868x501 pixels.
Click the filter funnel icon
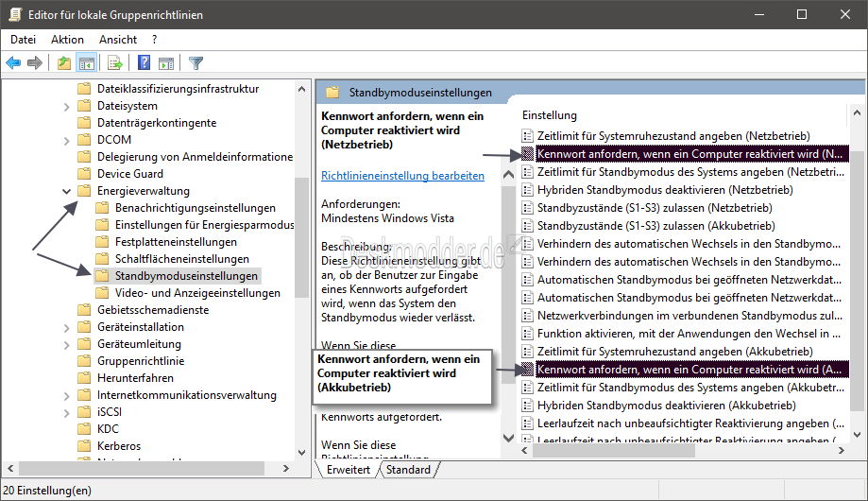[x=196, y=63]
